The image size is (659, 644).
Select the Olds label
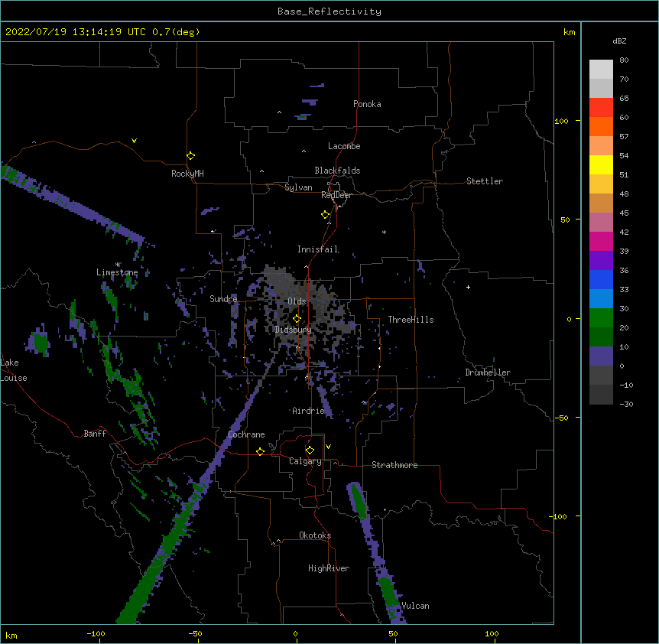click(297, 301)
